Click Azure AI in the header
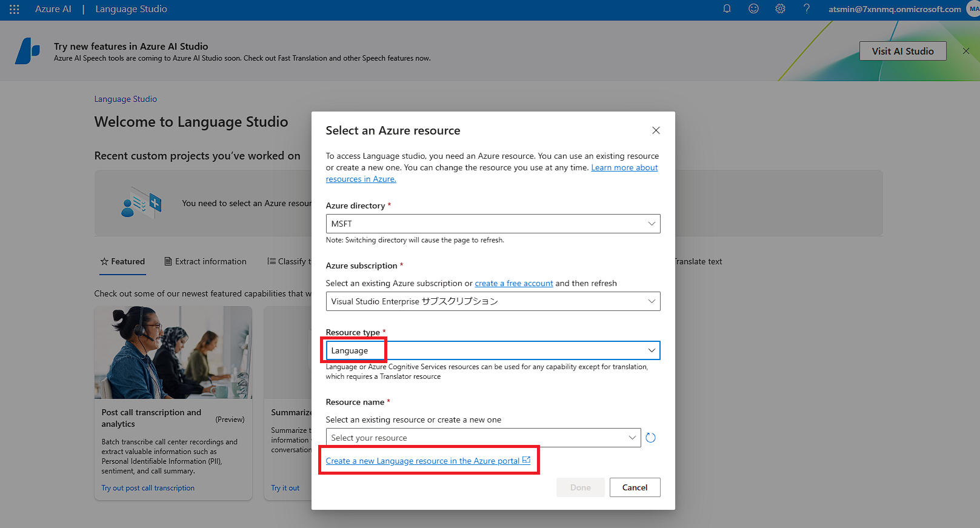980x528 pixels. 53,9
